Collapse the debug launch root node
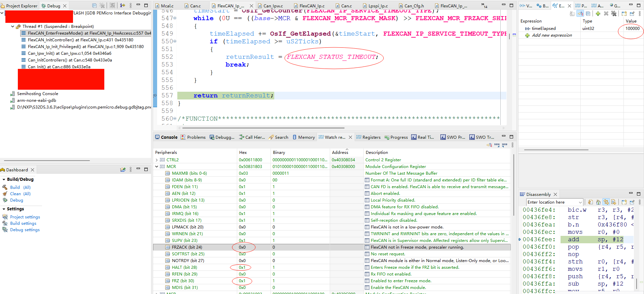Viewport: 644px width, 294px height. [x=2, y=13]
